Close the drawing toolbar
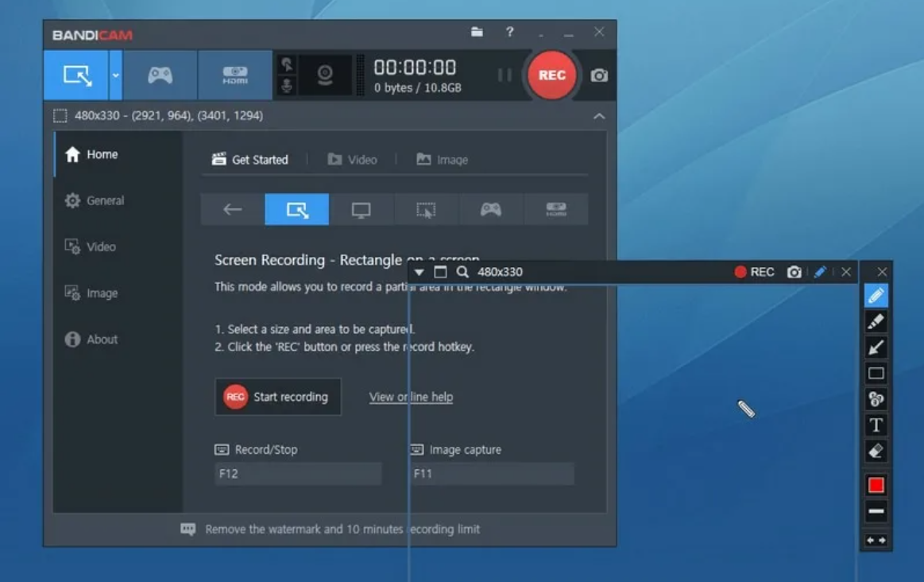The height and width of the screenshot is (582, 924). (882, 272)
